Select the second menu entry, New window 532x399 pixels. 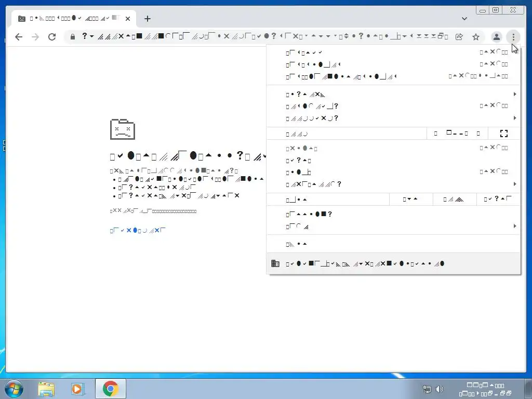pyautogui.click(x=393, y=64)
